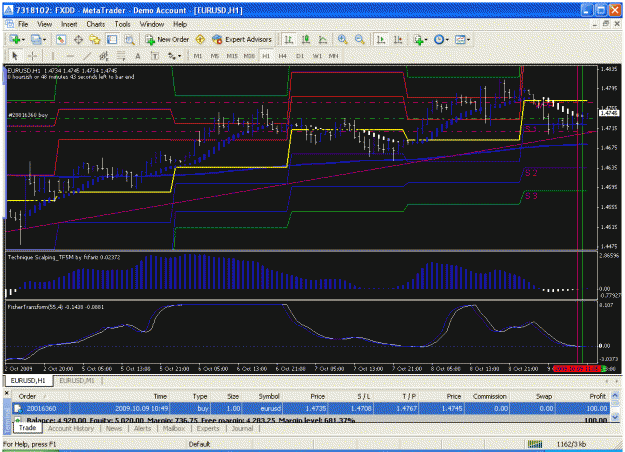Close the Terminal panel with X
This screenshot has width=625, height=452.
[x=6, y=393]
